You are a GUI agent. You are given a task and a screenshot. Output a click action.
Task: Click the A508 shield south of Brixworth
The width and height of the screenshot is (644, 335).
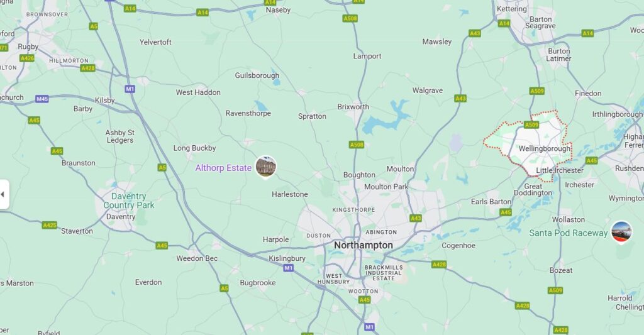357,145
